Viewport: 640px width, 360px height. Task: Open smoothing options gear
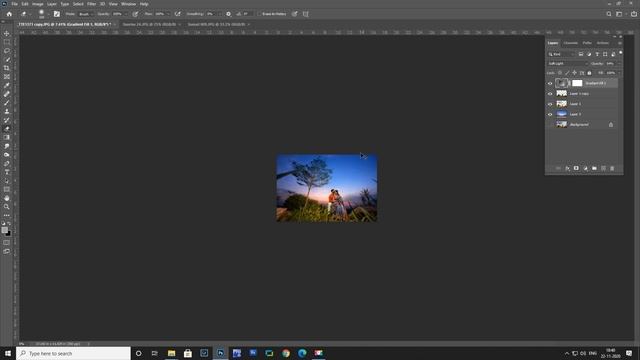(229, 14)
